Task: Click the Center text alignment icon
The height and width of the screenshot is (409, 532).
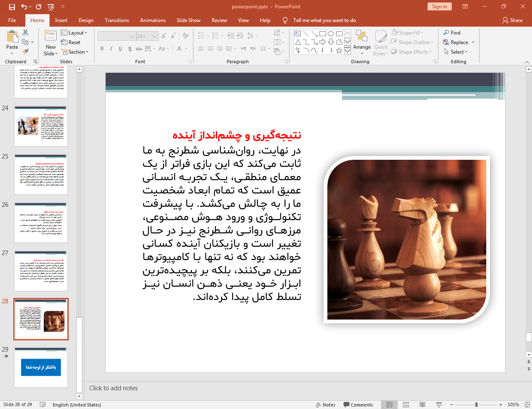Action: (x=210, y=49)
